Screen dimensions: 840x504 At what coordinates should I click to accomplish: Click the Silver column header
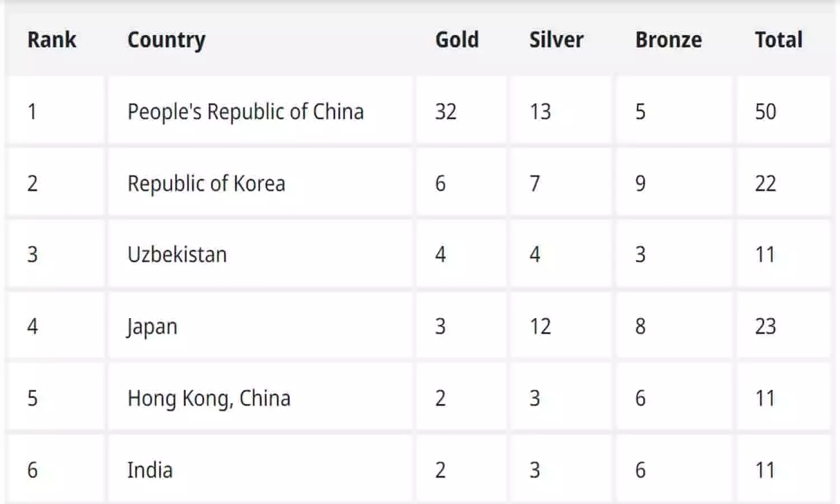556,40
